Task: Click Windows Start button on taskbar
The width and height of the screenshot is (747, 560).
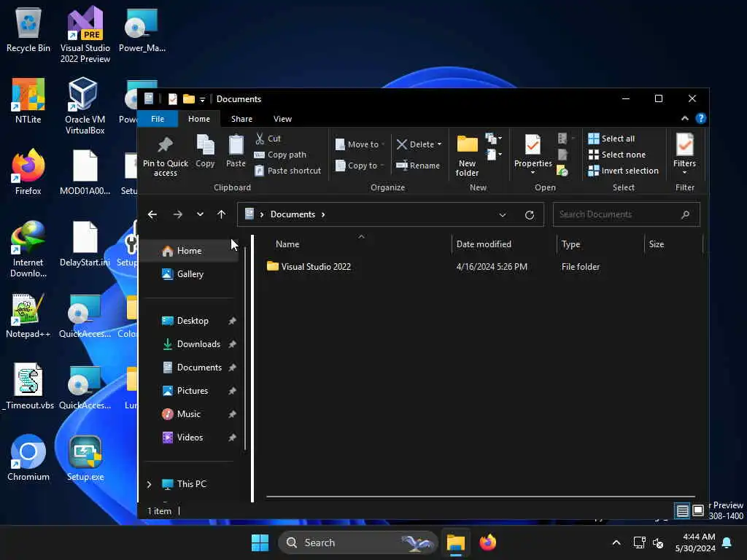Action: tap(260, 542)
